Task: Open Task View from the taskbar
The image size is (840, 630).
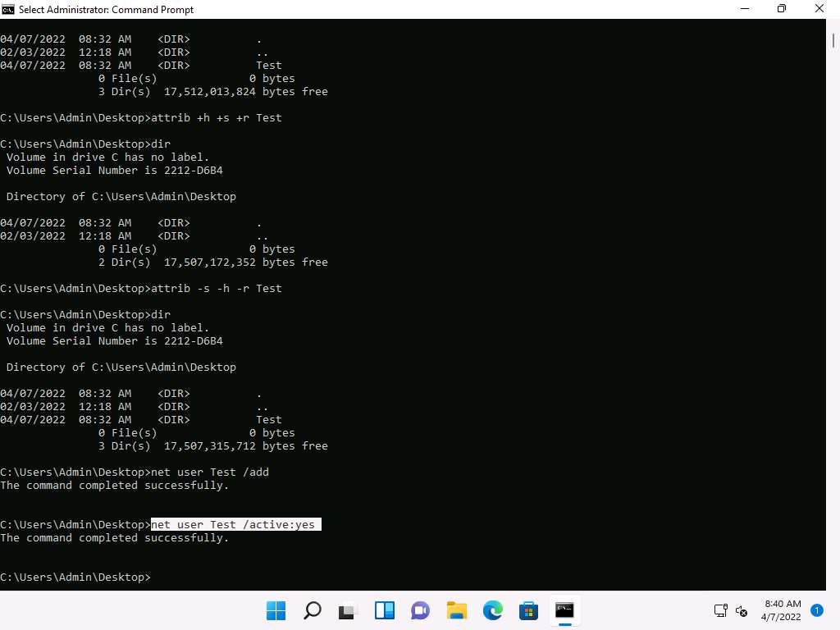Action: point(349,610)
